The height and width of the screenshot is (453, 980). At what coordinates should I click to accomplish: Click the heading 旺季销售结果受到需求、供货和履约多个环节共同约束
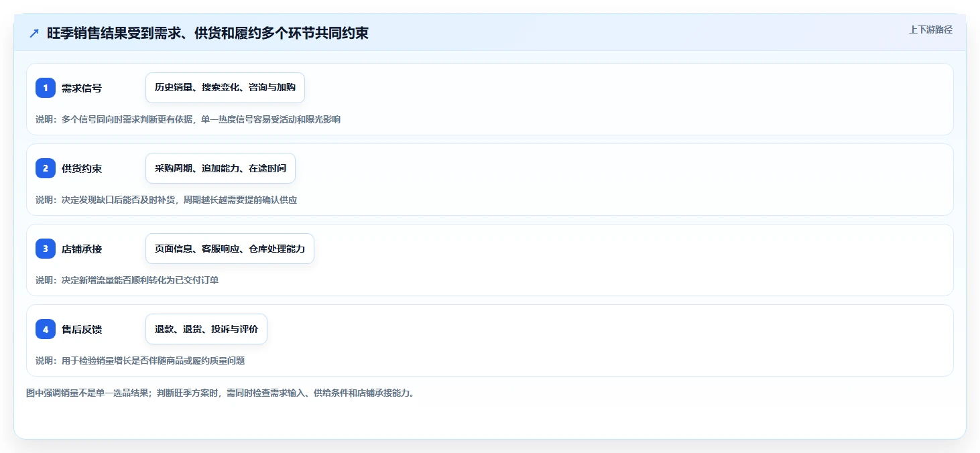(208, 34)
